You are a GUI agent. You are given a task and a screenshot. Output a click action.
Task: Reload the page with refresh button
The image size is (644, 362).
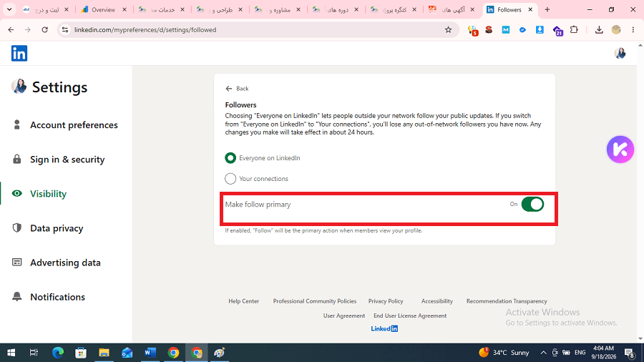(x=45, y=29)
